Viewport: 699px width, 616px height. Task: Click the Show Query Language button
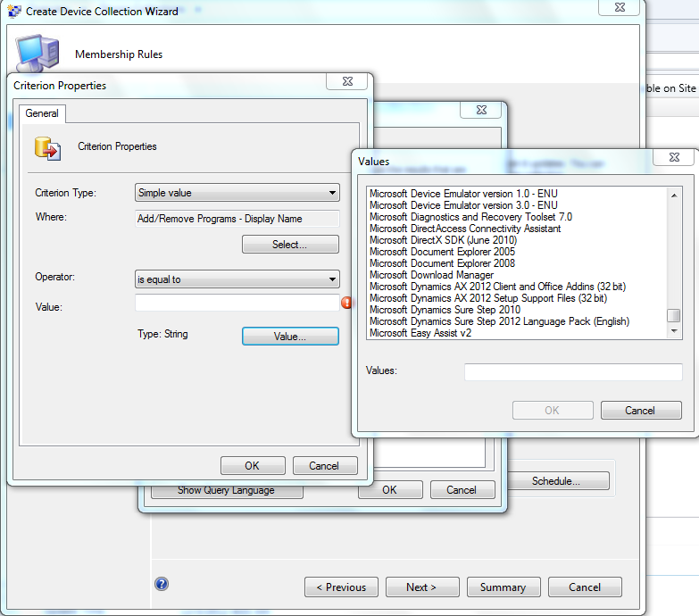[227, 491]
